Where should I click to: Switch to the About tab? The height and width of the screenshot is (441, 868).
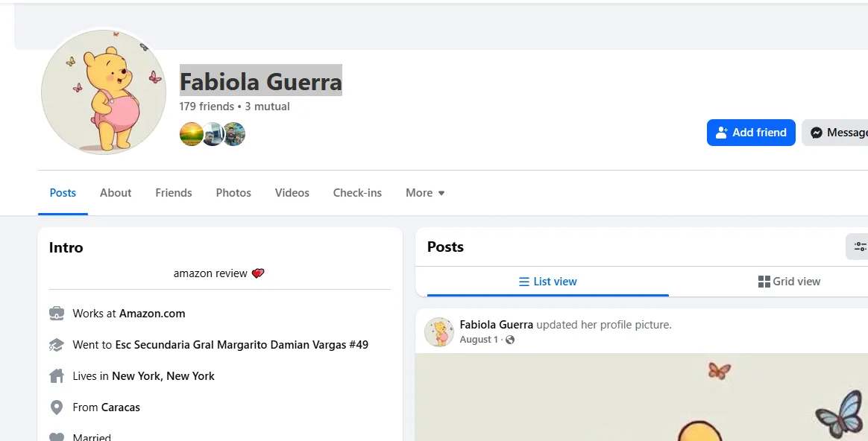coord(116,192)
